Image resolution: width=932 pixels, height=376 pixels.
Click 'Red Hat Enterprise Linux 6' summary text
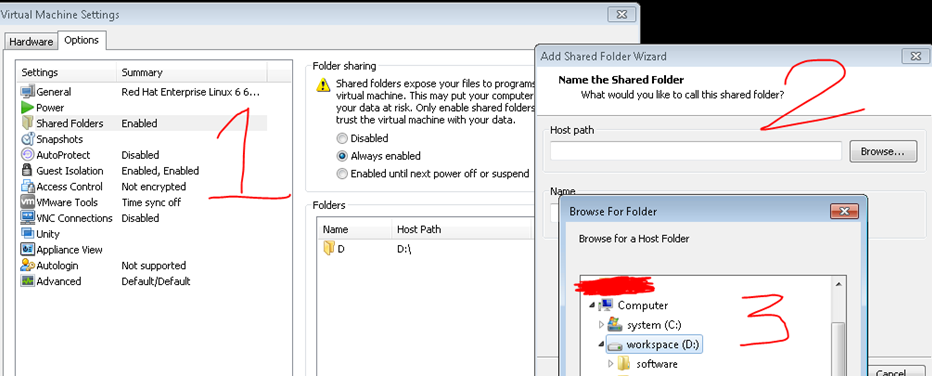tap(190, 92)
